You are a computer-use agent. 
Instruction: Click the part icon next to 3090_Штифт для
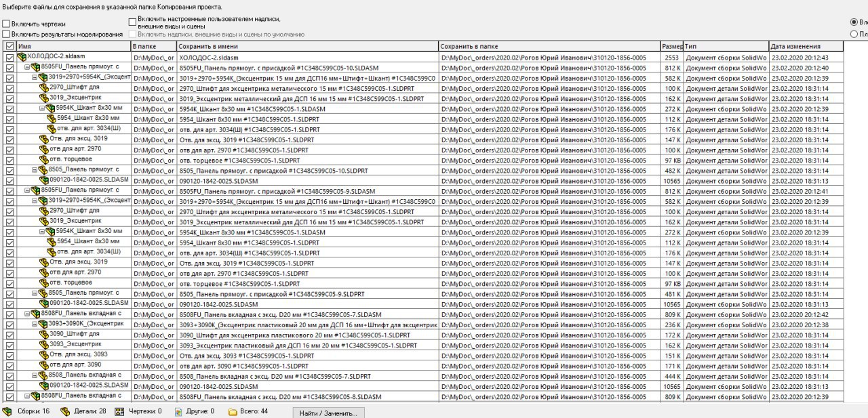tap(44, 335)
